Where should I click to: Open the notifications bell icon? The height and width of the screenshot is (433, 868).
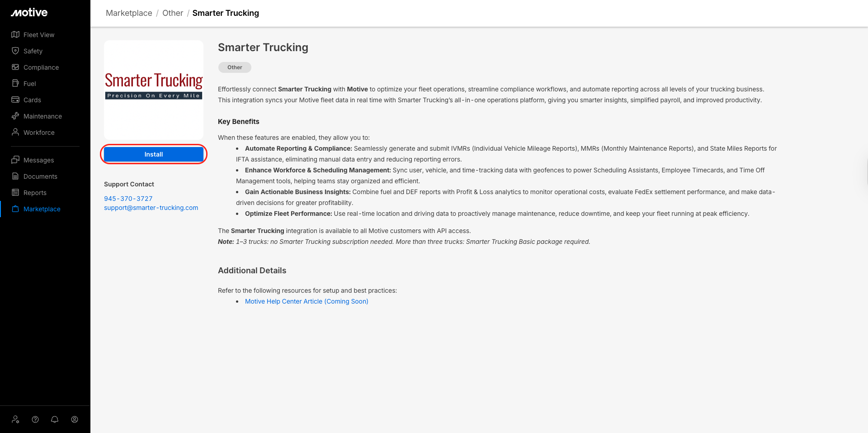(x=55, y=419)
